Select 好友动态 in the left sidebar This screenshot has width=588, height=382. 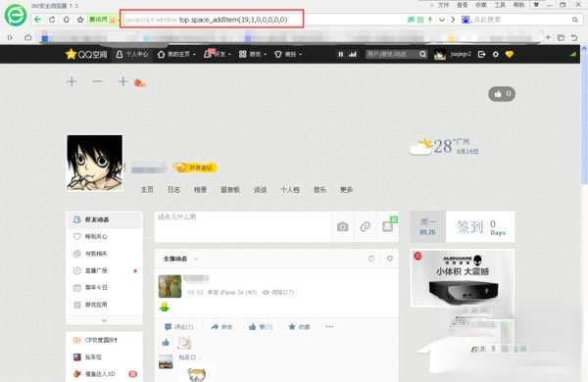(104, 219)
